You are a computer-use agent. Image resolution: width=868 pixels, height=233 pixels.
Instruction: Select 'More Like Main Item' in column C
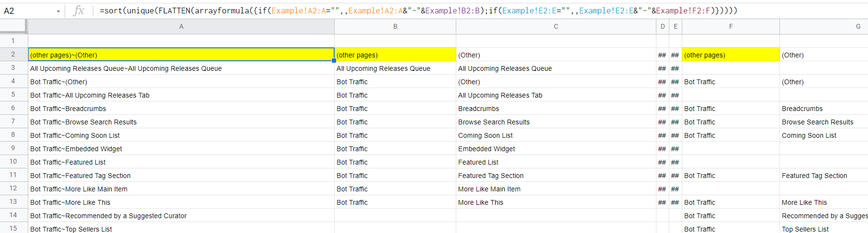click(556, 189)
